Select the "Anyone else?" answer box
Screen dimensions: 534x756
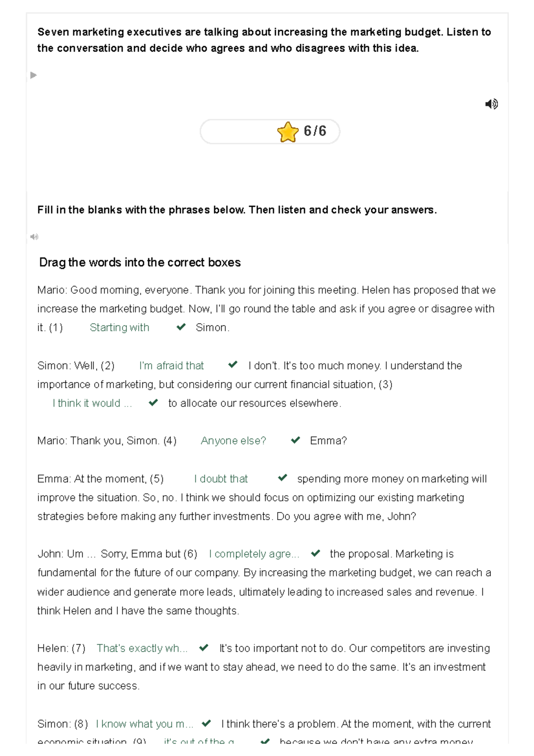click(x=233, y=441)
